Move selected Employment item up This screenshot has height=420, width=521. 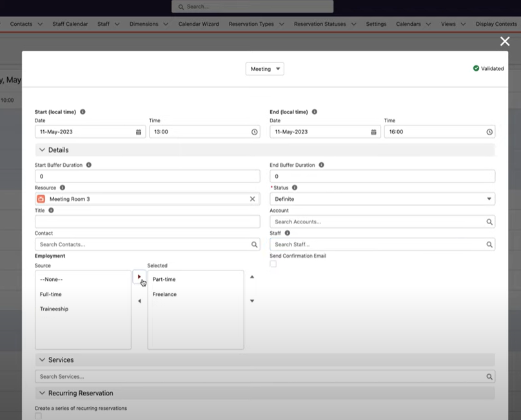point(252,276)
